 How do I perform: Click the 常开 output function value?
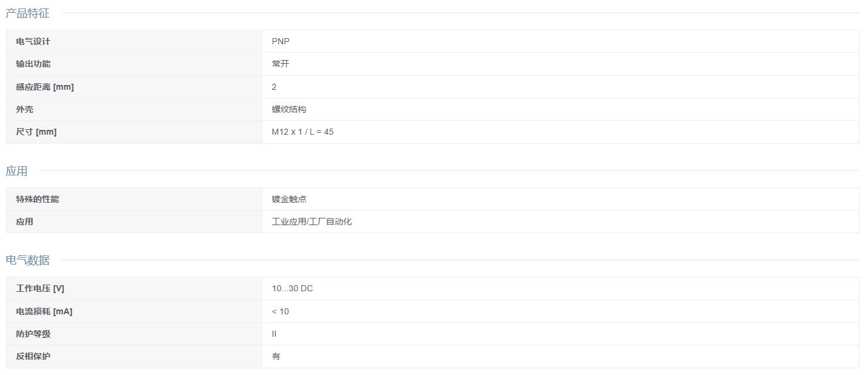(281, 64)
